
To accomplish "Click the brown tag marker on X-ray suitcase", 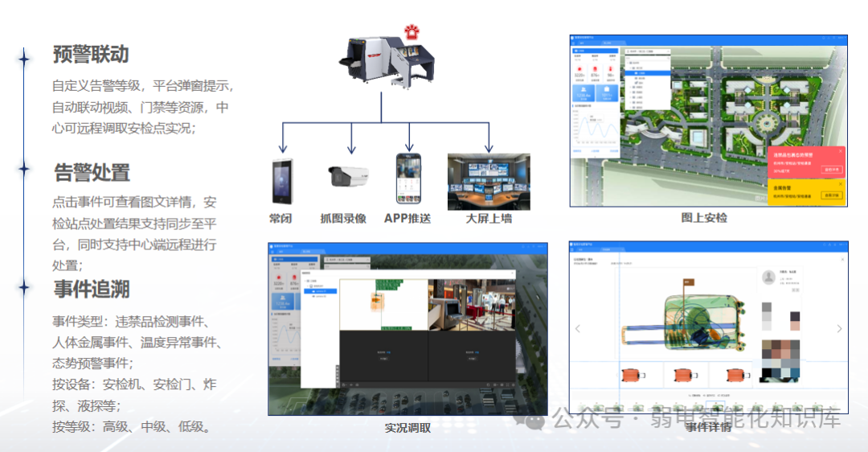I will point(688,282).
